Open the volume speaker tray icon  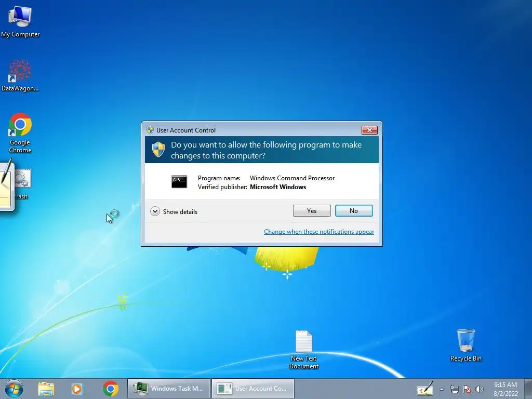click(x=480, y=389)
